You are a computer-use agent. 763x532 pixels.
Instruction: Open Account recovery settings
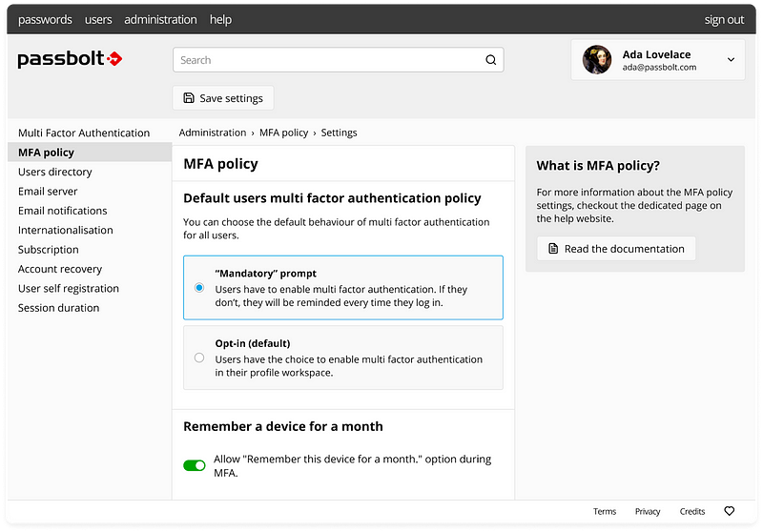tap(60, 269)
